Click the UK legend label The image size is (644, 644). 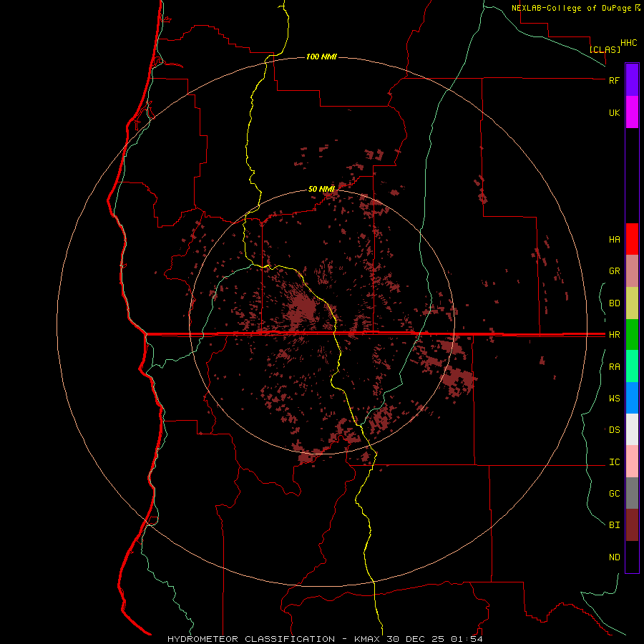[614, 112]
